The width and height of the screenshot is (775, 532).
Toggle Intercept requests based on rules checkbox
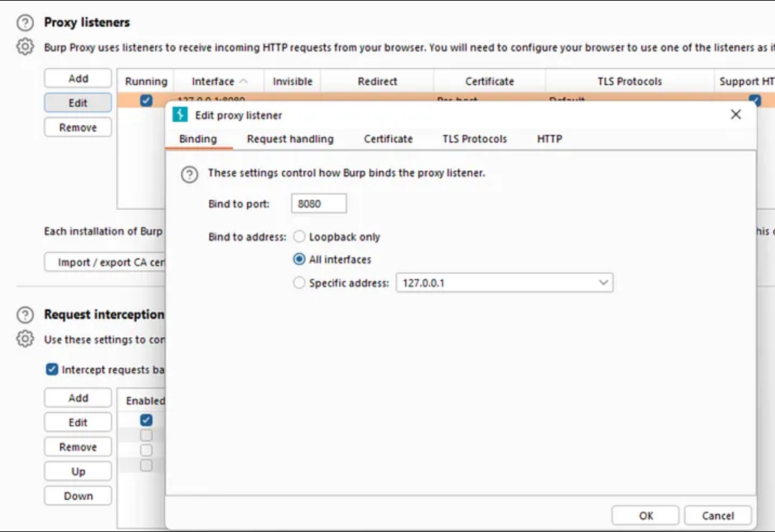[52, 370]
